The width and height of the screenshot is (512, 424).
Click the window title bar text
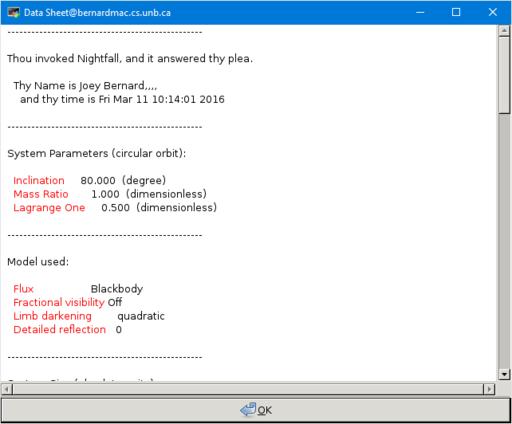(x=97, y=13)
